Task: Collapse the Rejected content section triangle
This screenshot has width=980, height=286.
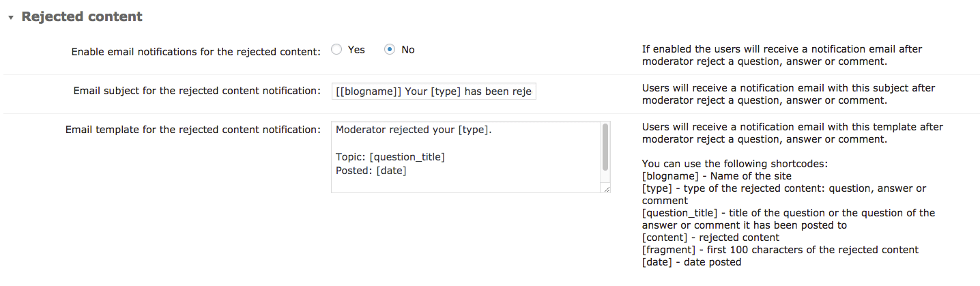Action: (x=11, y=18)
